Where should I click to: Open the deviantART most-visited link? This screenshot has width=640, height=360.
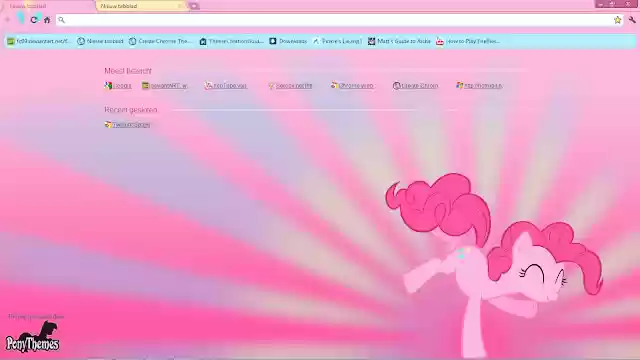(x=165, y=86)
